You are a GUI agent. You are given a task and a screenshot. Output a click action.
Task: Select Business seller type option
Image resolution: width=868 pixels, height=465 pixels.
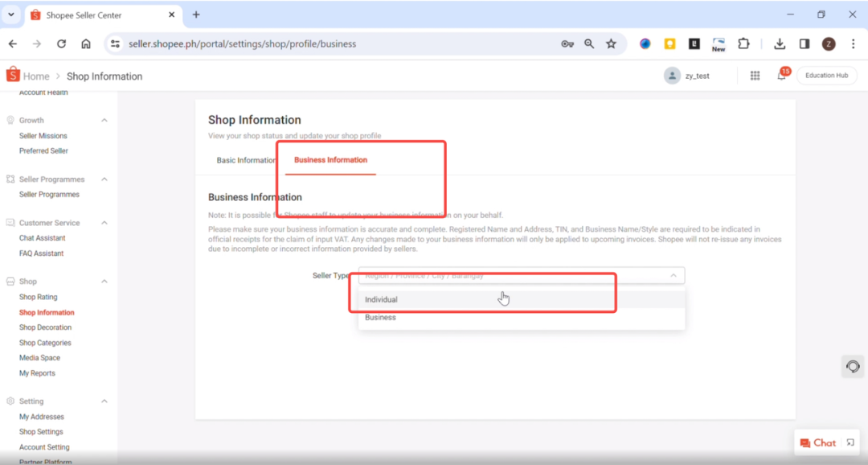tap(381, 318)
